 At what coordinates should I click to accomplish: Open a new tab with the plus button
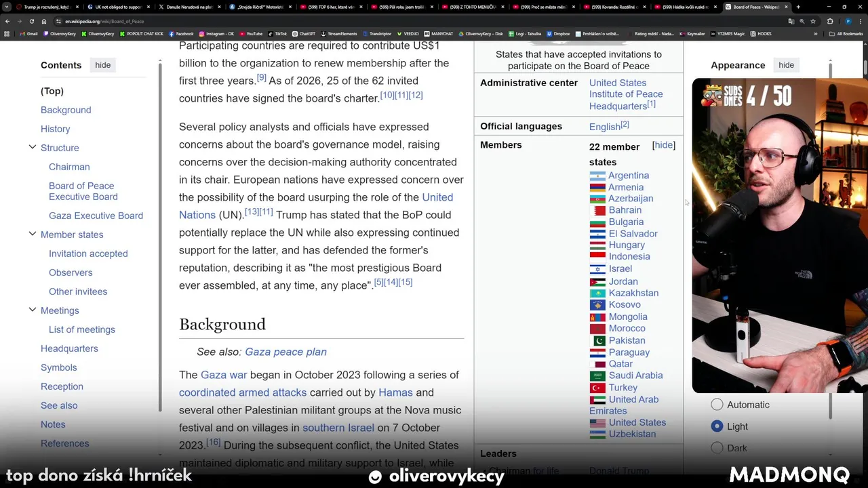click(798, 7)
